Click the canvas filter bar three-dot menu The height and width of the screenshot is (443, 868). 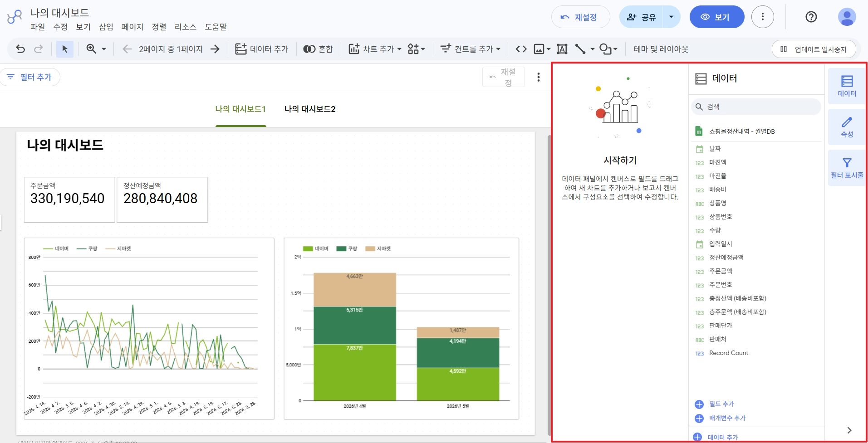(539, 77)
